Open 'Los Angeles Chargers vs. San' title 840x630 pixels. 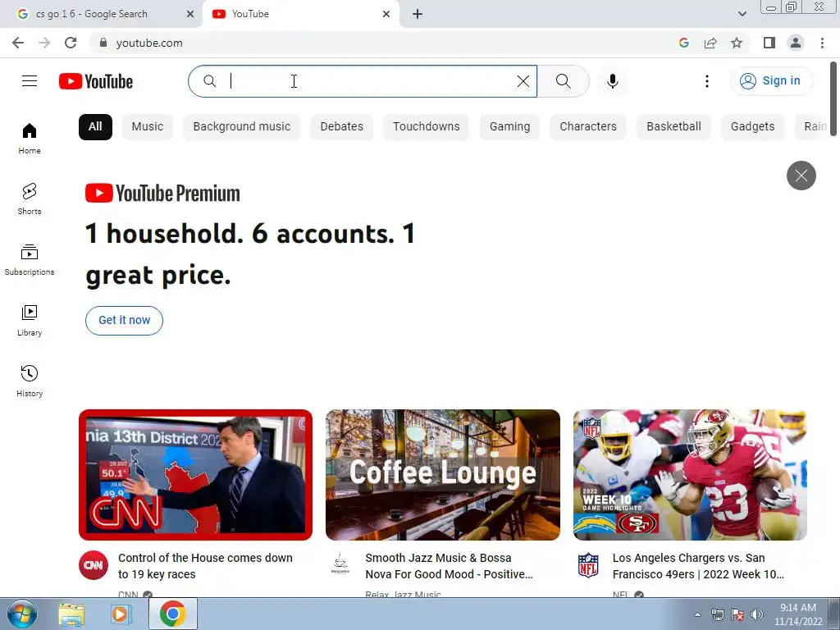[698, 566]
